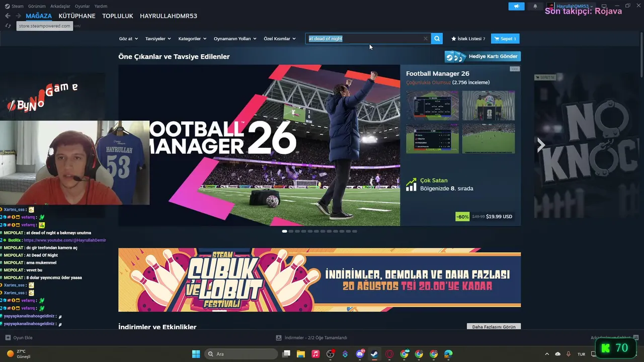Screen dimensions: 644x362
Task: Open Arkadaşlar ve Sohbet panel
Action: tap(614, 338)
